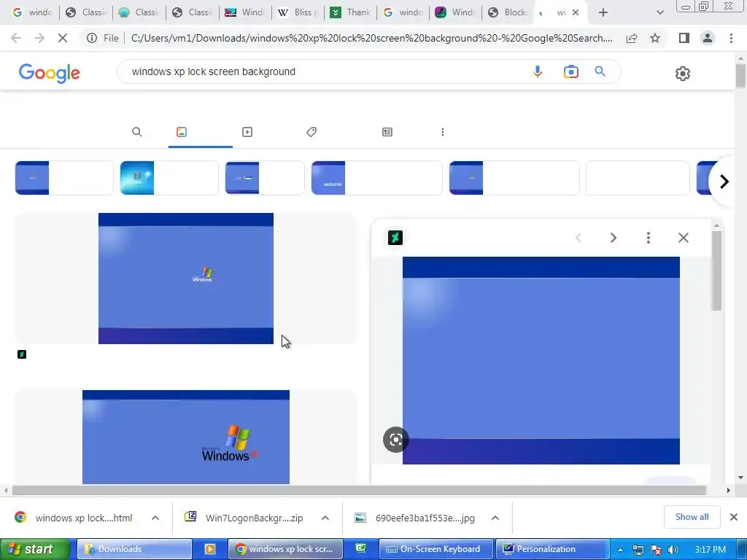747x560 pixels.
Task: Click the large preview image
Action: click(541, 360)
